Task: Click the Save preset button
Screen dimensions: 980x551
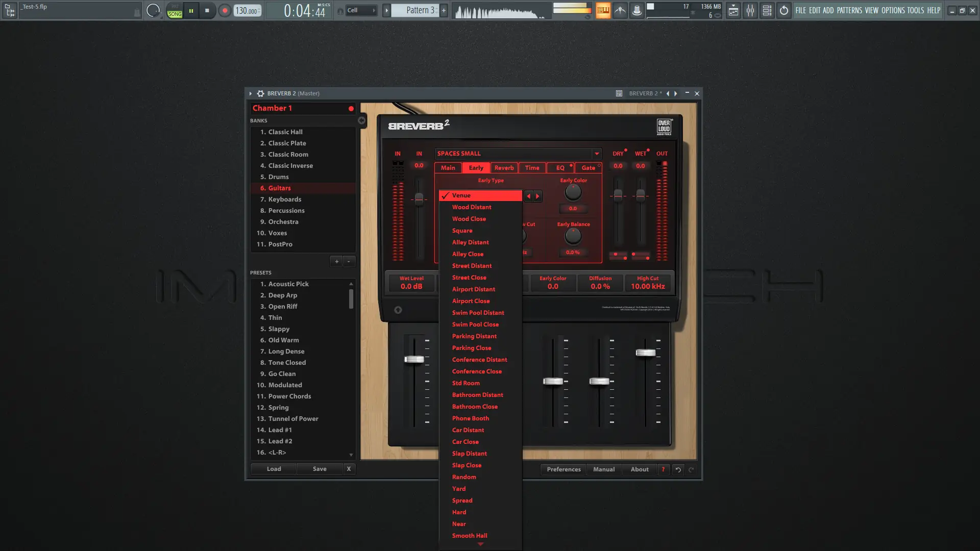Action: point(320,469)
